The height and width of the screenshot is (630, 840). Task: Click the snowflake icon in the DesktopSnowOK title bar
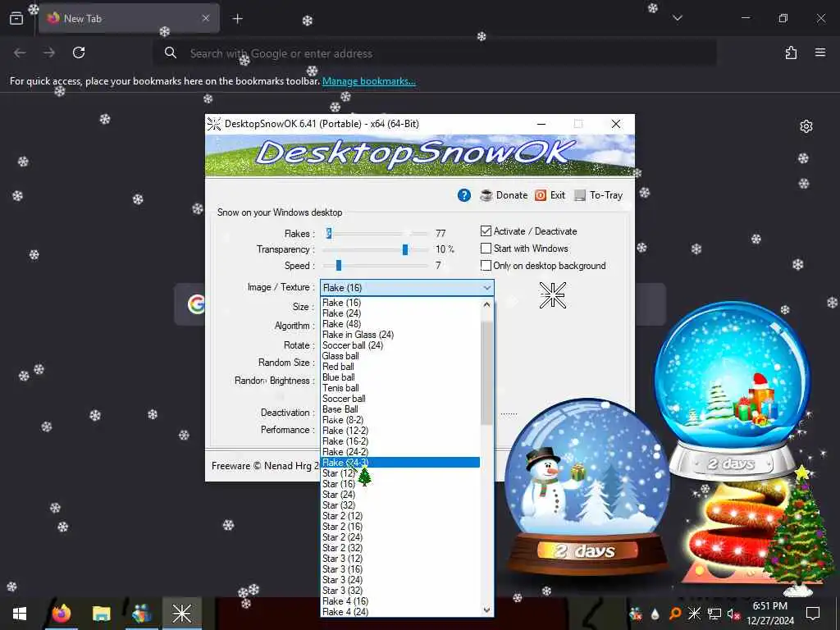(x=214, y=124)
